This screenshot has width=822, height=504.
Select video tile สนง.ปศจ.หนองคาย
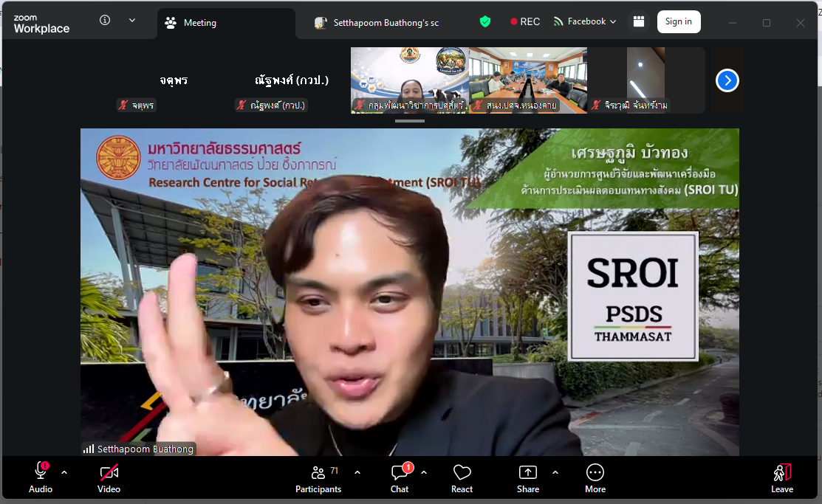click(x=528, y=80)
